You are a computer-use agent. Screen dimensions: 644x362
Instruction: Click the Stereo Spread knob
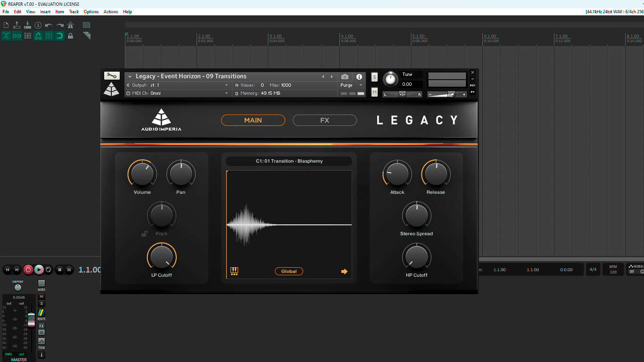click(x=417, y=215)
